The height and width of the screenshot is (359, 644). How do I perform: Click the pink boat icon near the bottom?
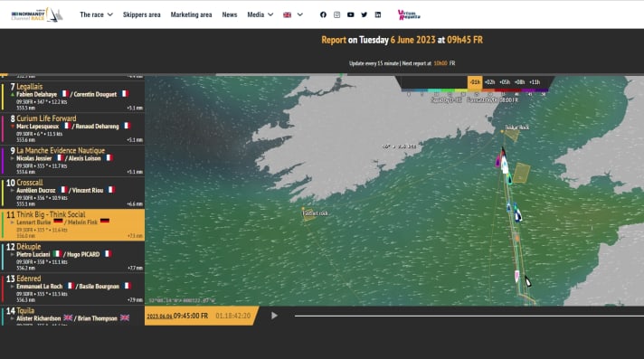pyautogui.click(x=516, y=276)
